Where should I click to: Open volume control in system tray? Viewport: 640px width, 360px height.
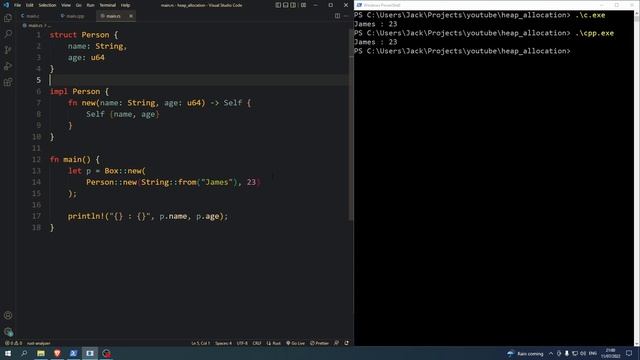pyautogui.click(x=583, y=353)
